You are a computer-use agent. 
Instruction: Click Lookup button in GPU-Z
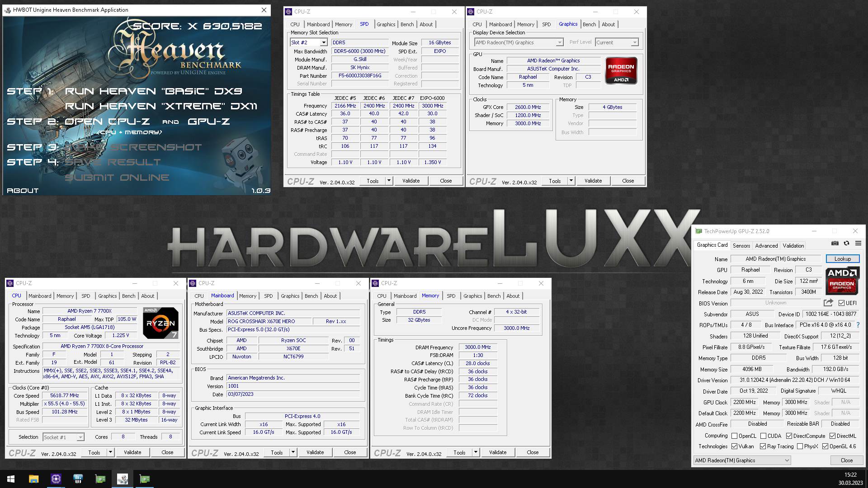pos(843,259)
